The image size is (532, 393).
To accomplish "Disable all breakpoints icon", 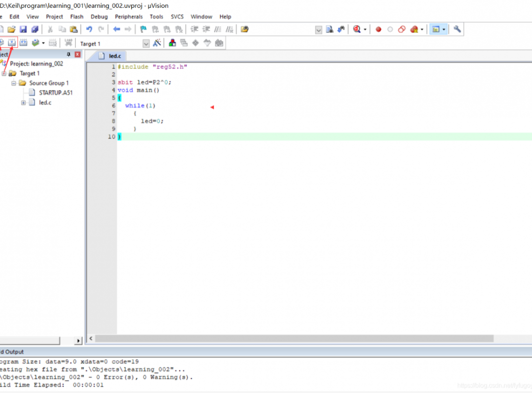I will [x=402, y=29].
